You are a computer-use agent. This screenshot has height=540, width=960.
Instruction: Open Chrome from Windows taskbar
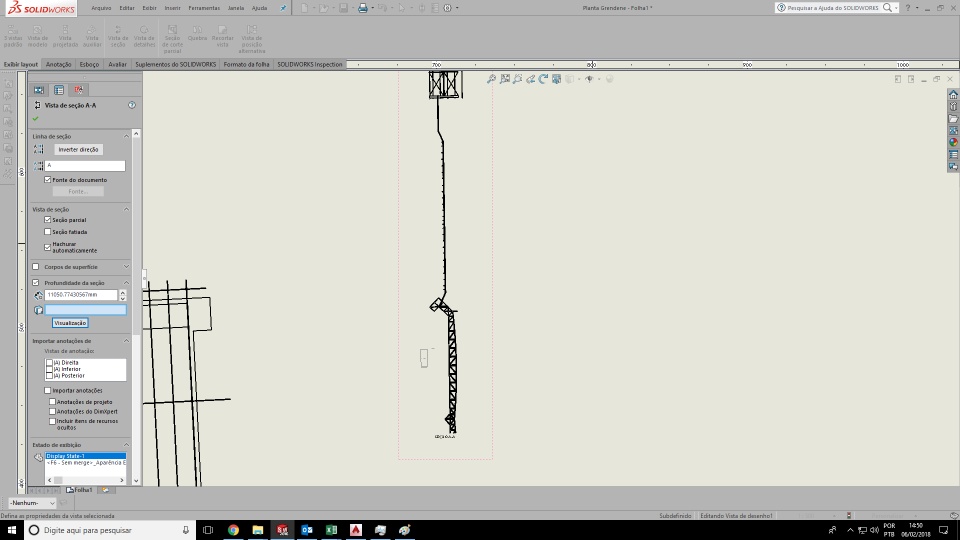click(x=233, y=530)
